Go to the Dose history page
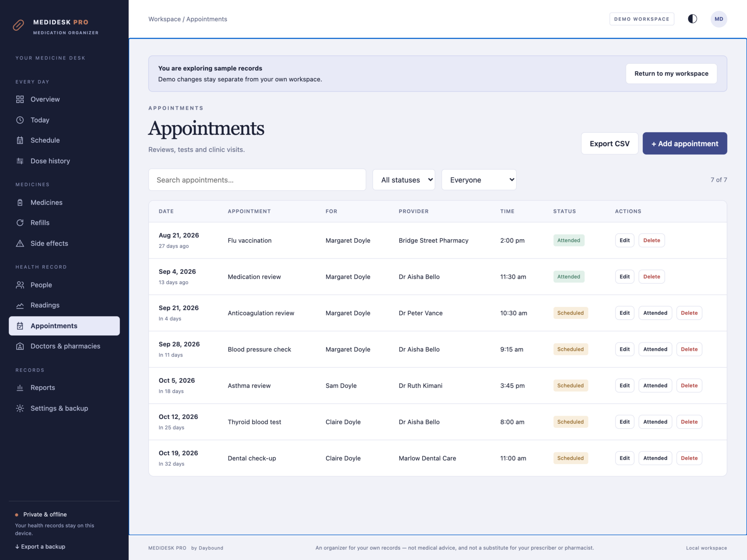Screen dimensions: 747x560 pyautogui.click(x=64, y=161)
